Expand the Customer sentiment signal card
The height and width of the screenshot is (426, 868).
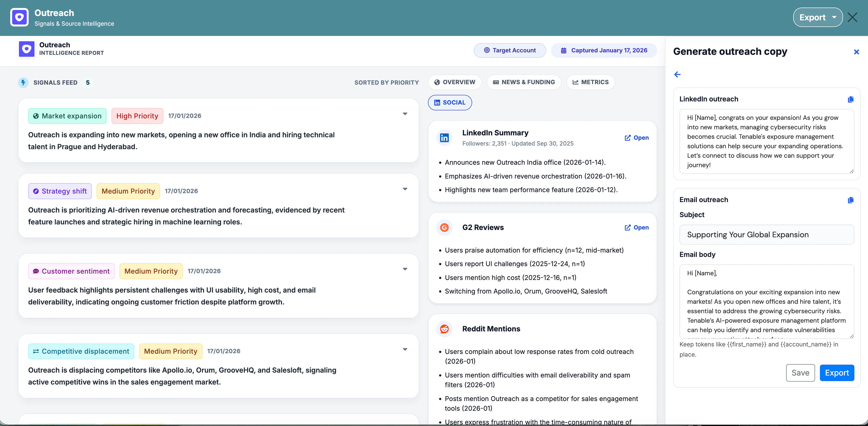pyautogui.click(x=405, y=269)
